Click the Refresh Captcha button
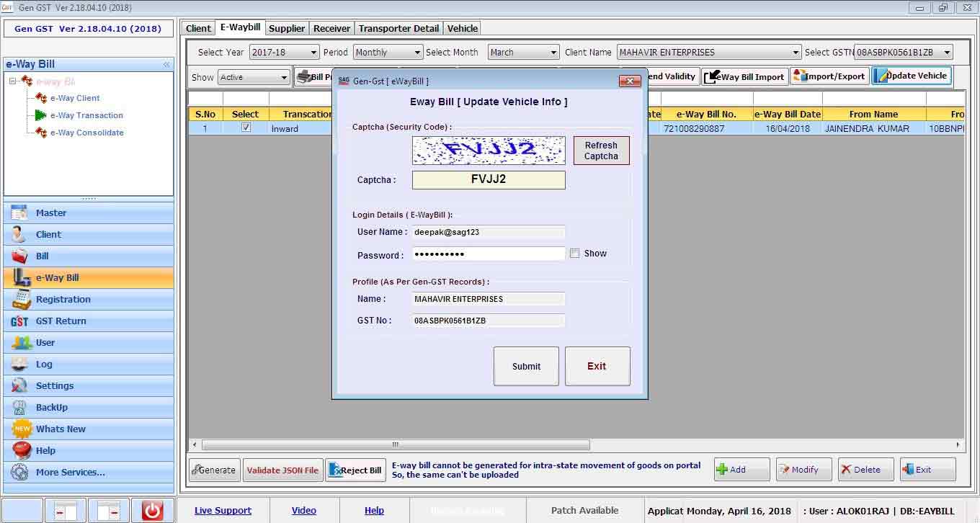 point(601,151)
